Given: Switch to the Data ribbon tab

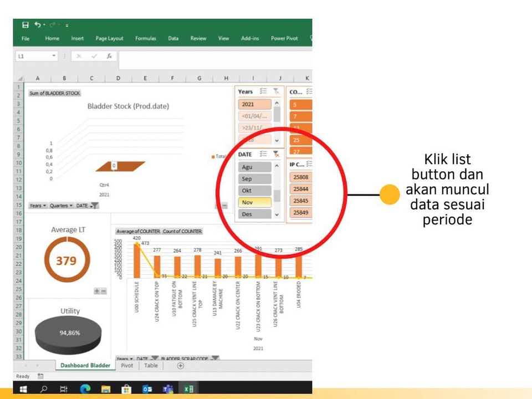Looking at the screenshot, I should pyautogui.click(x=173, y=38).
